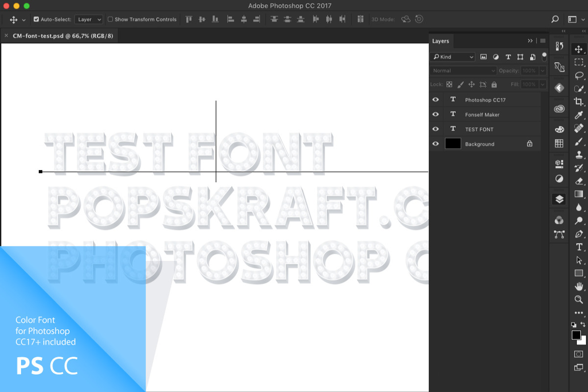Select the Rectangle shape tool
The width and height of the screenshot is (588, 392).
tap(579, 273)
